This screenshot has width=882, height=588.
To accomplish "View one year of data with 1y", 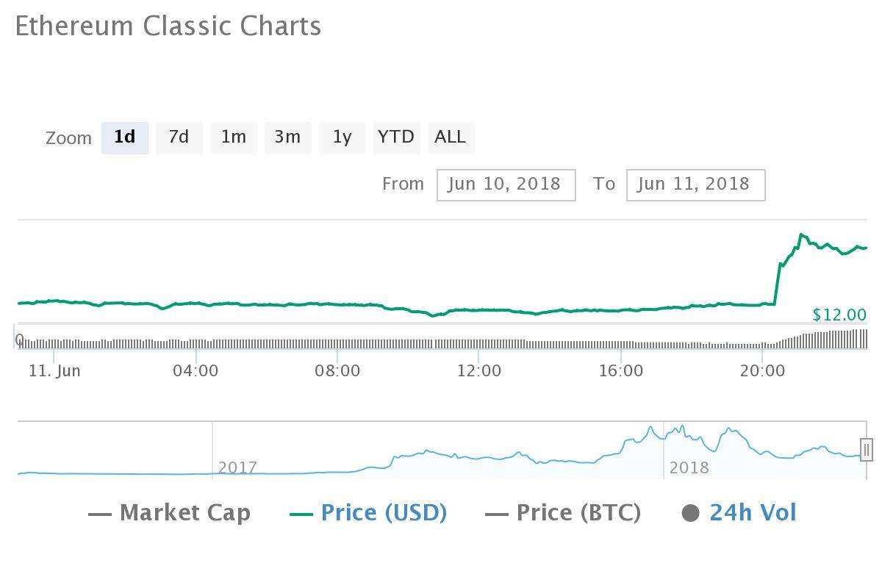I will tap(341, 137).
